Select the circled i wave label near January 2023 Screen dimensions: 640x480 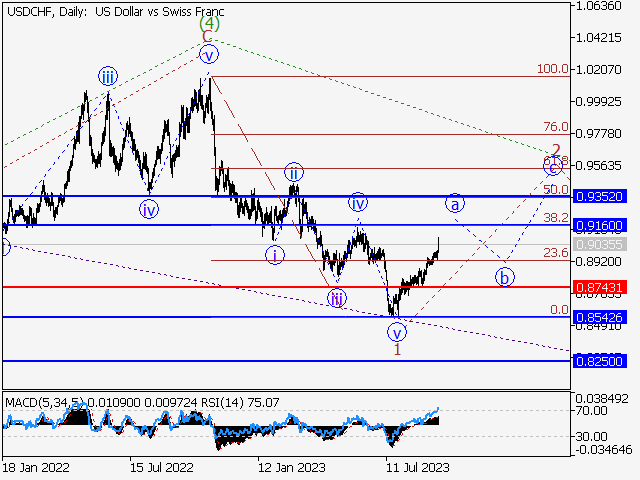(275, 255)
